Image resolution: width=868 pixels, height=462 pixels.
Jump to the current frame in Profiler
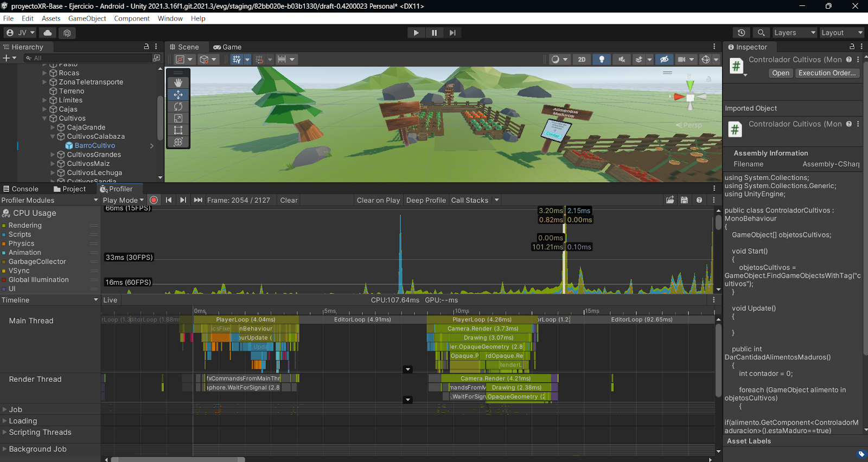(198, 200)
